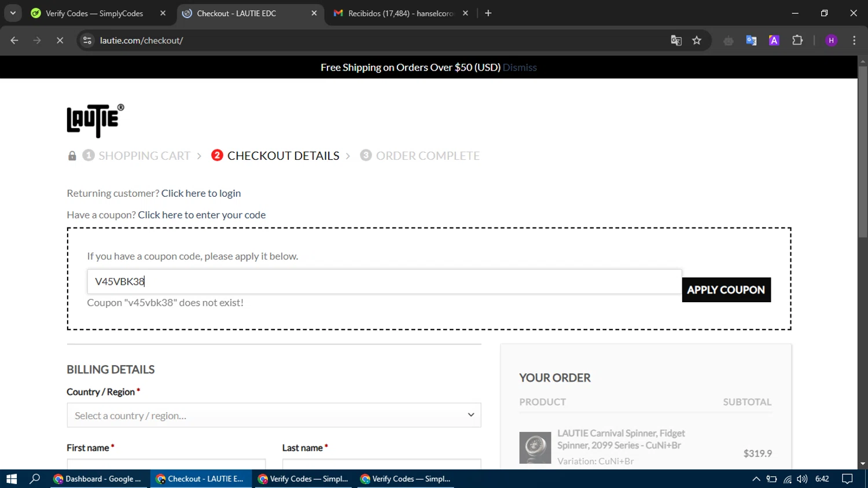
Task: Stop loading the page
Action: [60, 41]
